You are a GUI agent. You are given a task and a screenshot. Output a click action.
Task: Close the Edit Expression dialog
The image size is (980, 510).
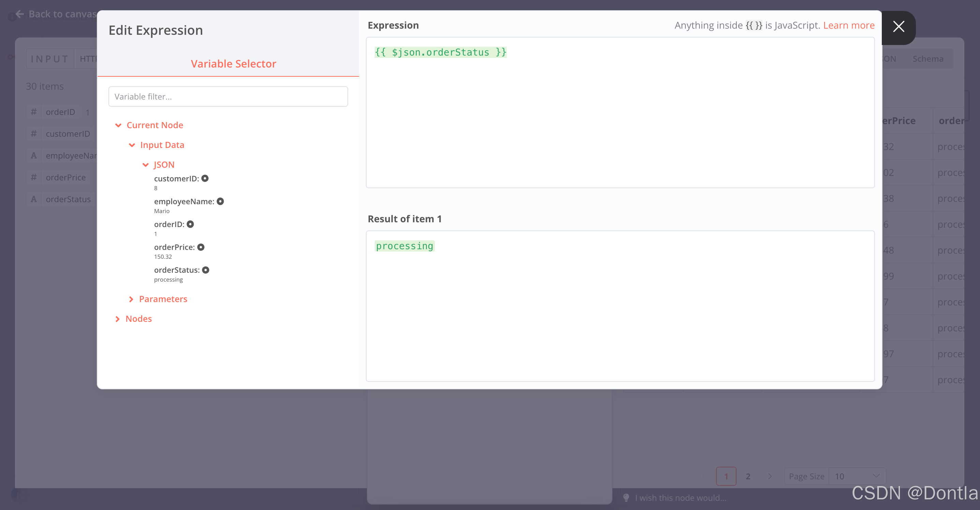point(899,27)
